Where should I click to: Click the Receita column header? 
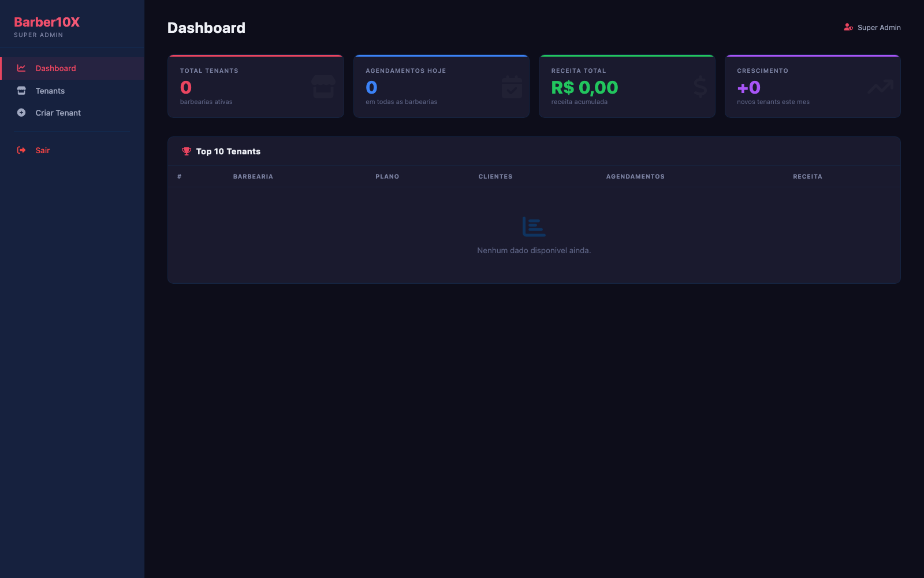pyautogui.click(x=807, y=176)
